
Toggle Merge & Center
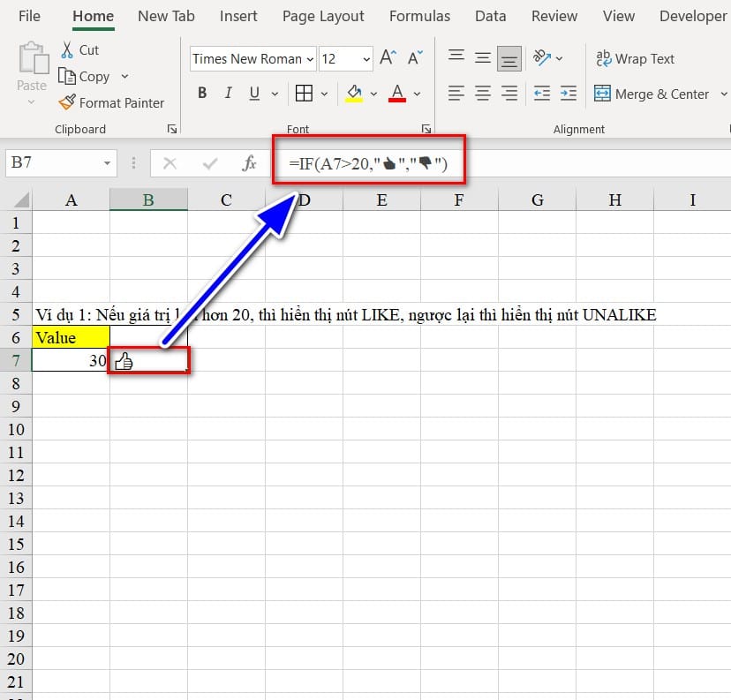click(652, 94)
